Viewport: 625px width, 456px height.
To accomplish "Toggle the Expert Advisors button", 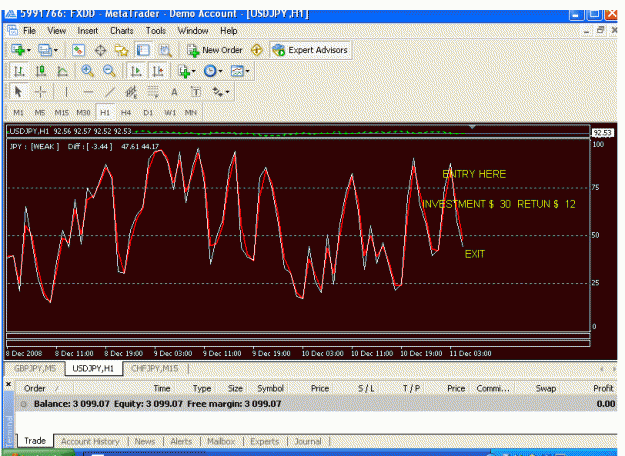I will (x=310, y=50).
